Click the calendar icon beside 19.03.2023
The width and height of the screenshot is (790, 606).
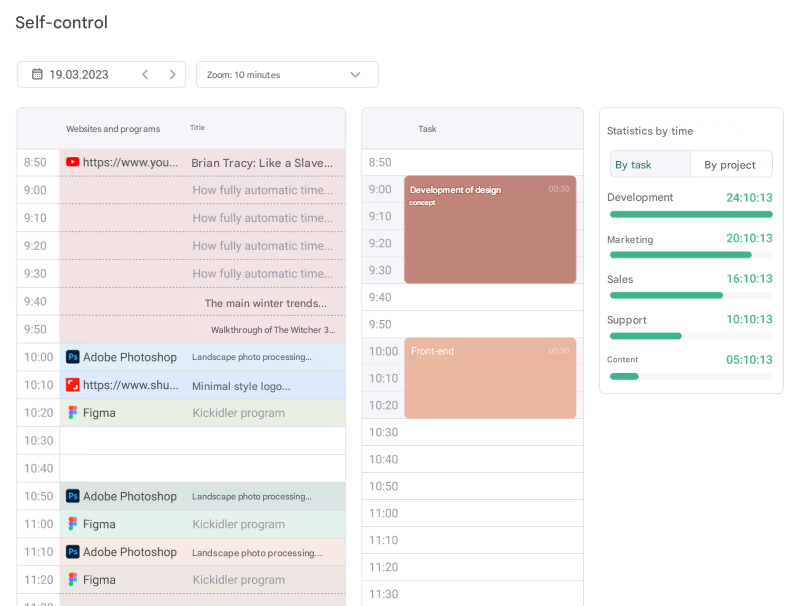(x=37, y=75)
